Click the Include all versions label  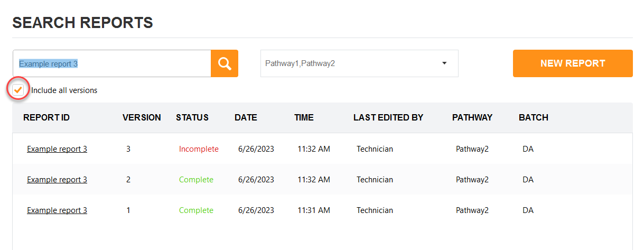(x=64, y=90)
